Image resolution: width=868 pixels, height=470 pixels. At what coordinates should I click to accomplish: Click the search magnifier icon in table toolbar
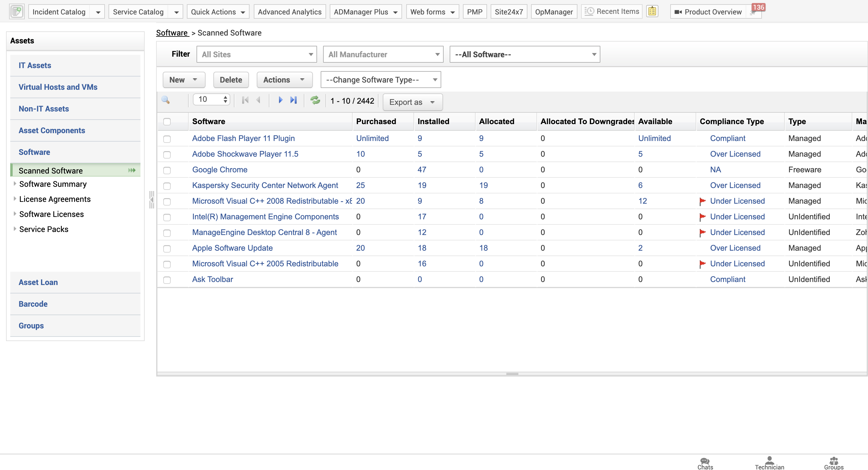165,100
